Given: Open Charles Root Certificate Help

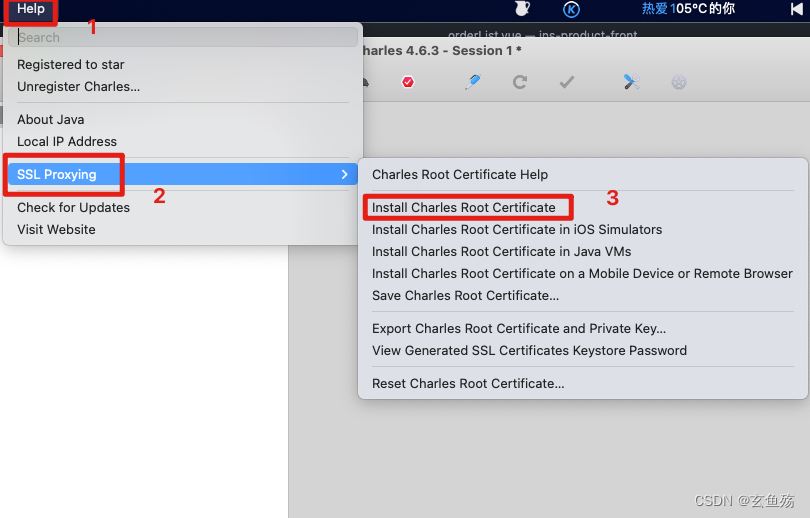Looking at the screenshot, I should coord(460,175).
